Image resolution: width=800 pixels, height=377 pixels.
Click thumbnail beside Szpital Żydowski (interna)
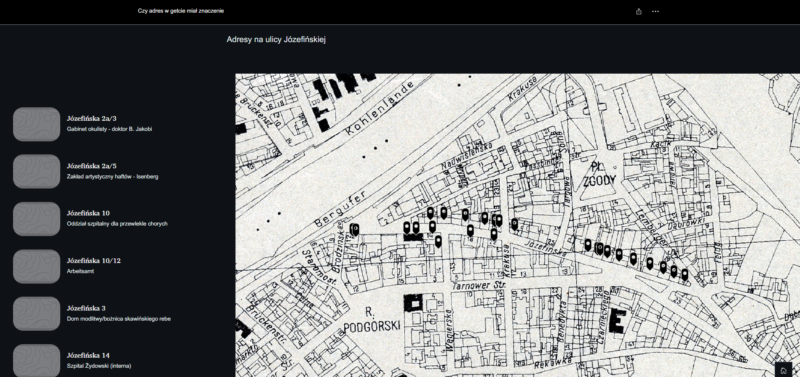coord(37,360)
